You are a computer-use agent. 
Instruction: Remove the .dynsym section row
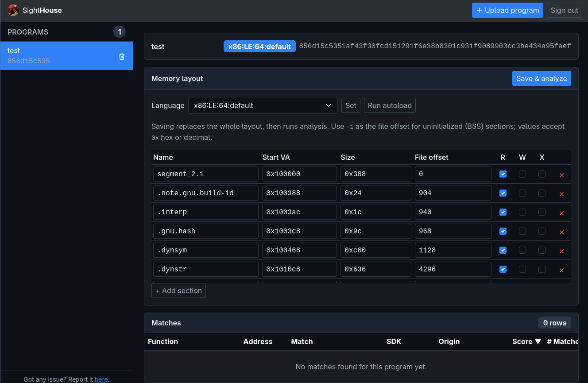(x=561, y=251)
